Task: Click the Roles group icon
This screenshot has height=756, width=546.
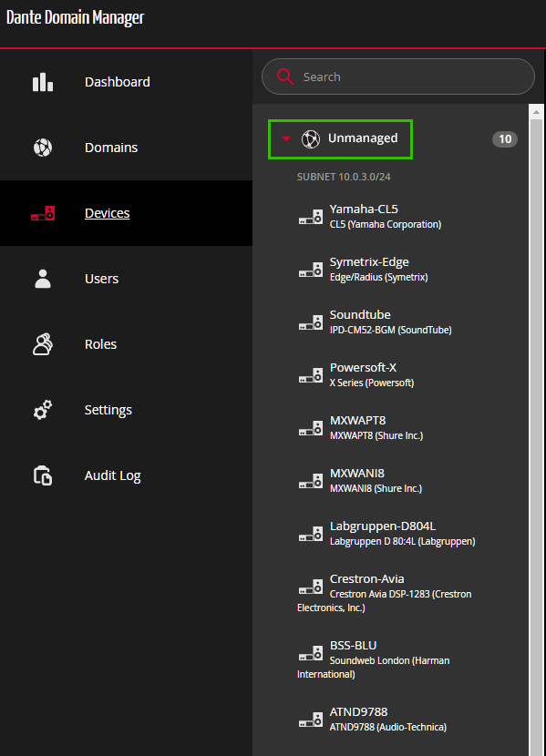Action: [x=43, y=344]
